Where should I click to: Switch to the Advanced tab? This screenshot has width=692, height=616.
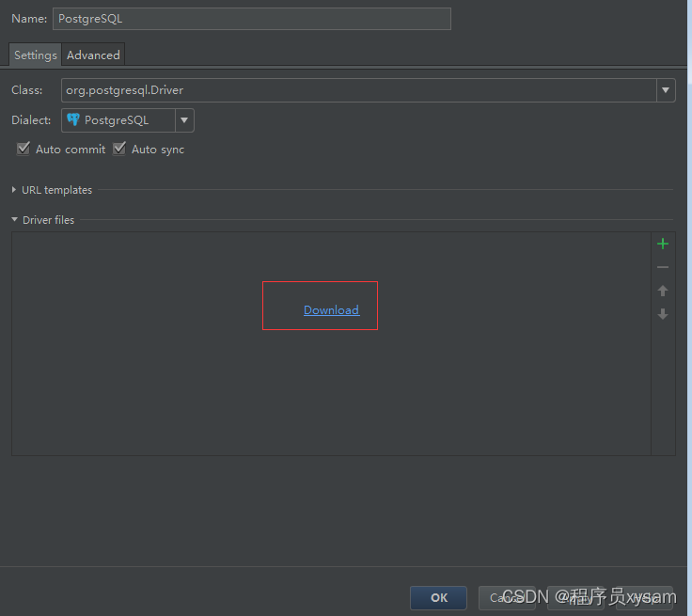(x=93, y=55)
